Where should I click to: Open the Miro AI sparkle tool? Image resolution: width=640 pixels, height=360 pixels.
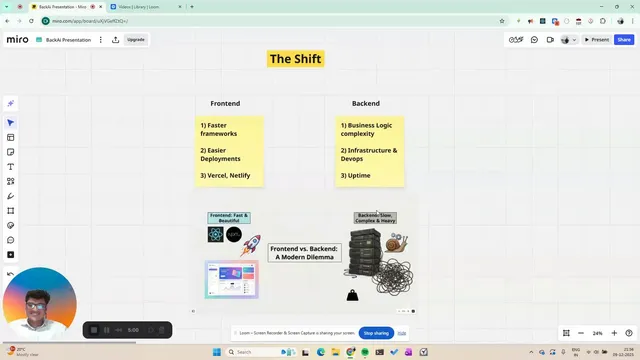pyautogui.click(x=11, y=104)
